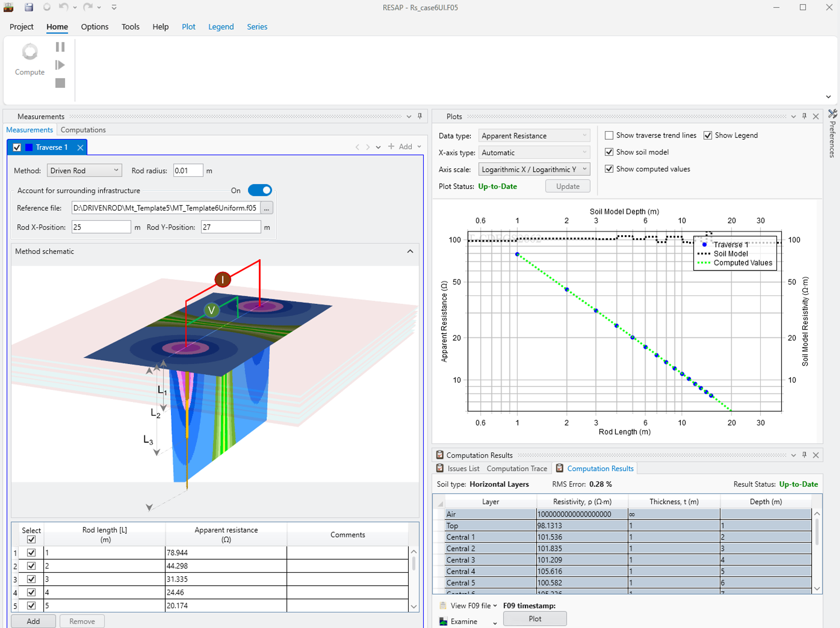Open the Project menu
The height and width of the screenshot is (628, 840).
[22, 27]
